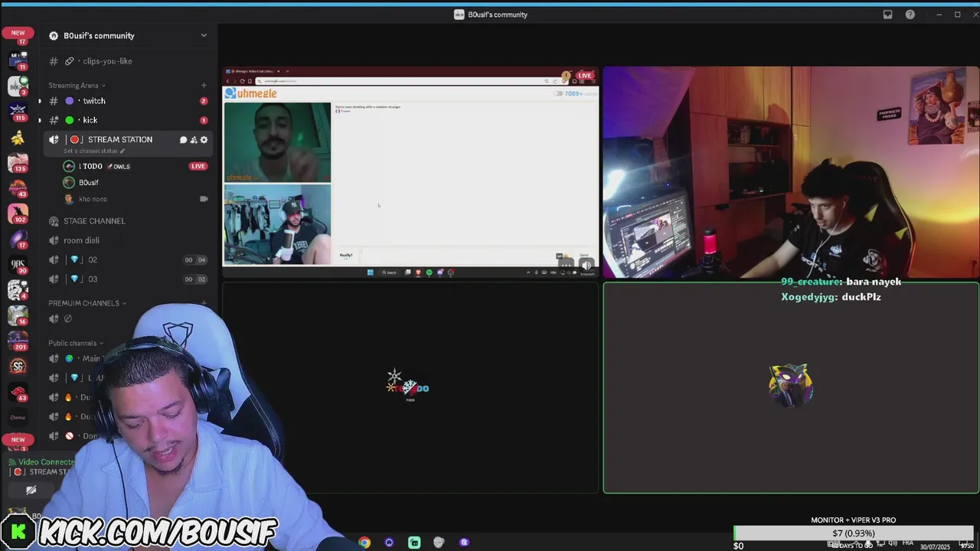The width and height of the screenshot is (980, 551).
Task: Click the camera icon beside kho nono
Action: click(x=204, y=199)
